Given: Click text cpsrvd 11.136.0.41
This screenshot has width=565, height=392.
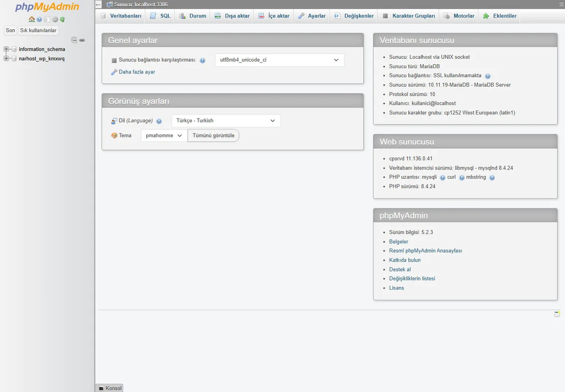Looking at the screenshot, I should [411, 159].
